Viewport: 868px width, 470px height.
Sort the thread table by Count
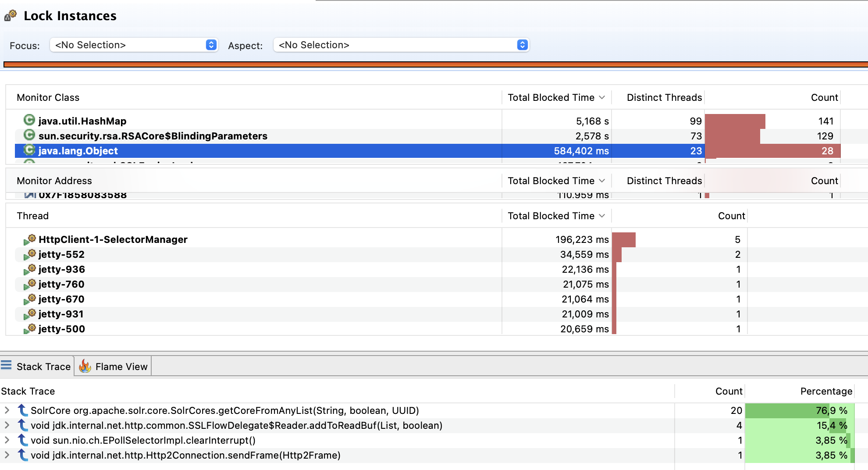[x=731, y=216]
